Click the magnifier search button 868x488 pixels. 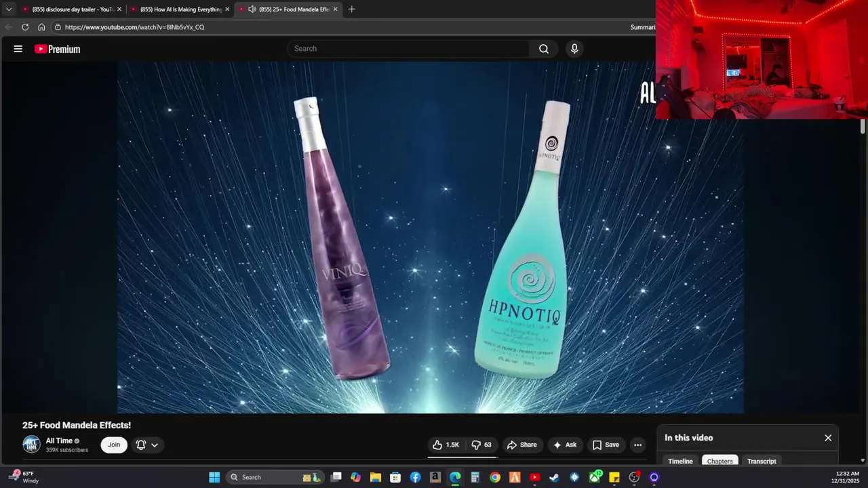pos(544,49)
